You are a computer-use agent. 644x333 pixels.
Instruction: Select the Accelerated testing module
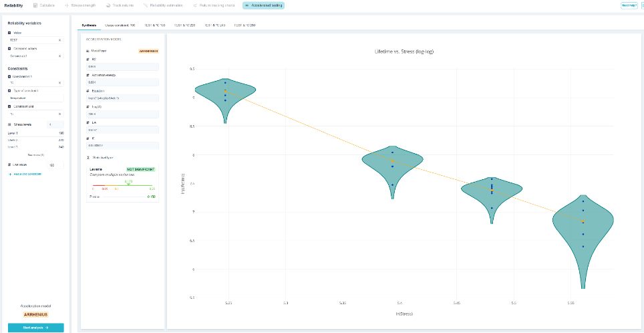click(x=263, y=5)
